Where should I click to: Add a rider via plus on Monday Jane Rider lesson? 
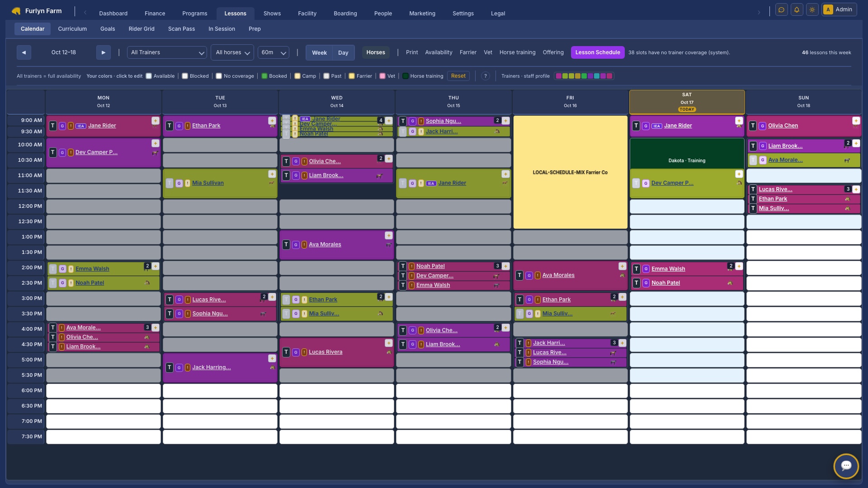(155, 121)
